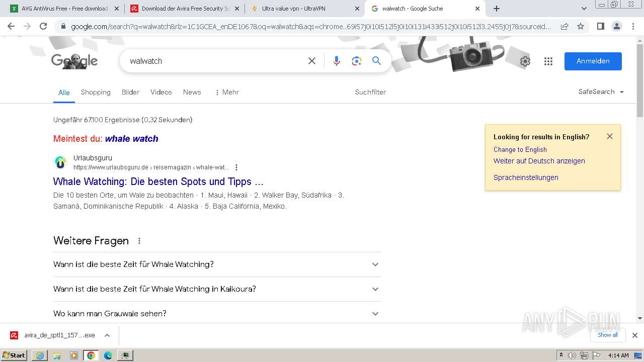Click the clock showing 4:14 AM
Viewport: 644px width, 362px height.
[618, 355]
